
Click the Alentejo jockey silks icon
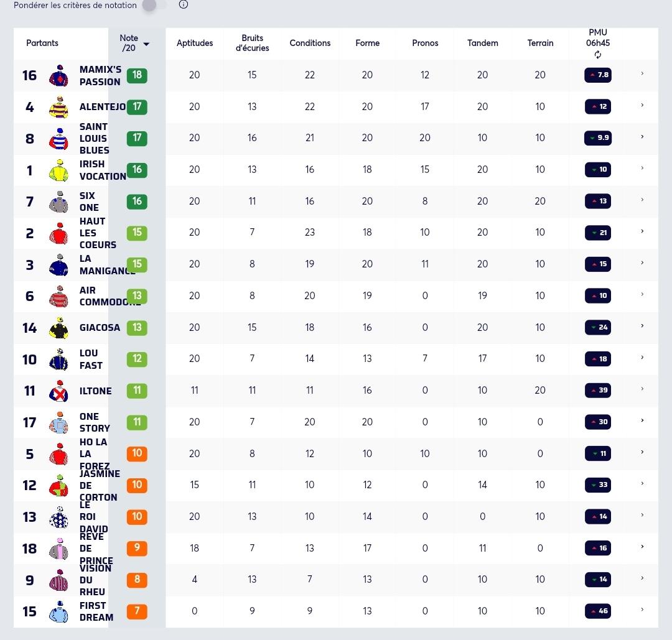58,107
